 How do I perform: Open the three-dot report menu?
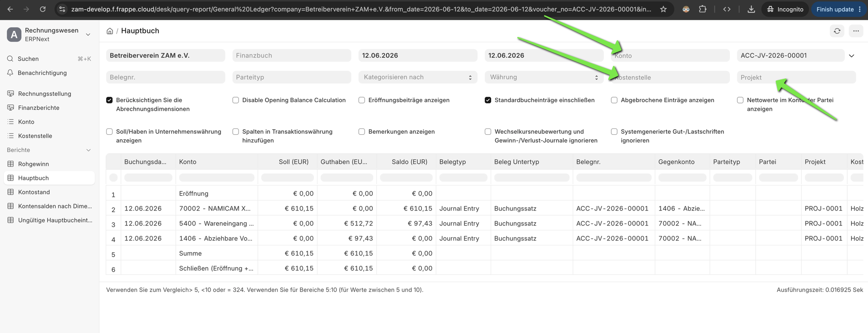pyautogui.click(x=856, y=31)
